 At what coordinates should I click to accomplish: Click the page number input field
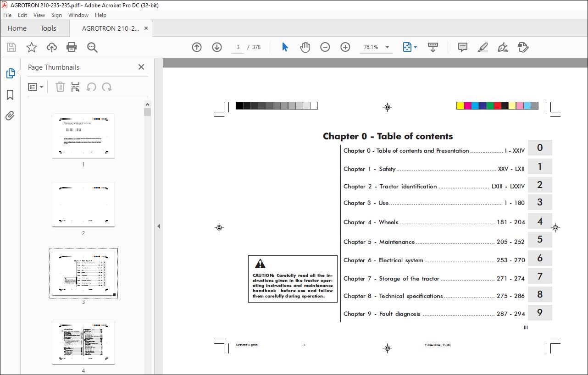click(238, 47)
